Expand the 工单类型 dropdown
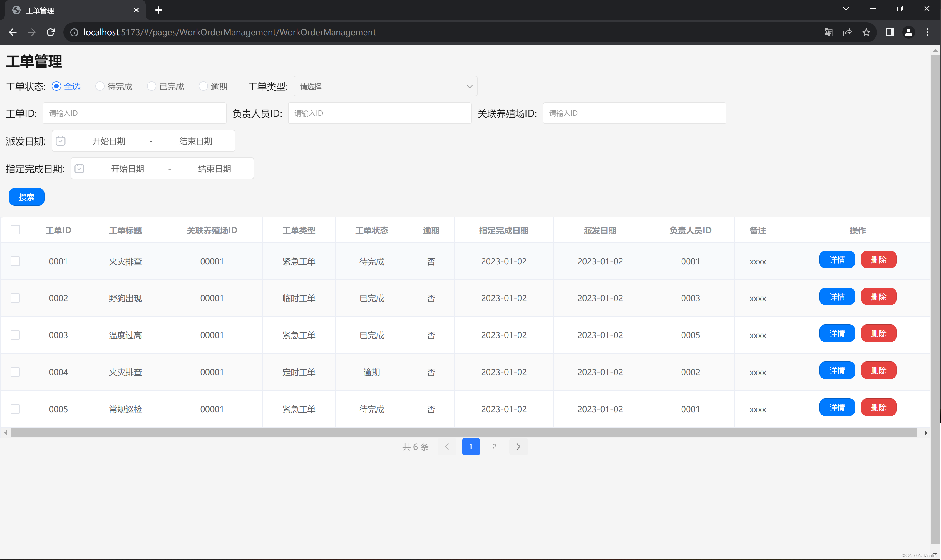The width and height of the screenshot is (941, 560). (385, 86)
